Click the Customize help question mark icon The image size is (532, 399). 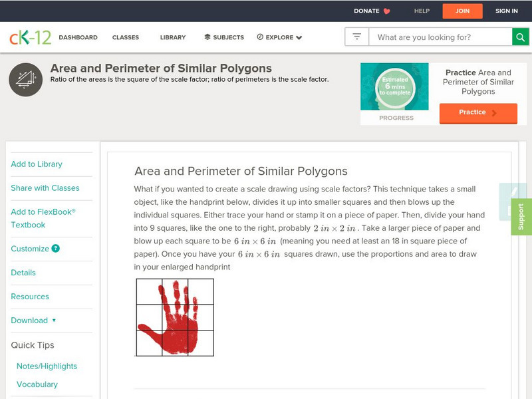[x=56, y=248]
